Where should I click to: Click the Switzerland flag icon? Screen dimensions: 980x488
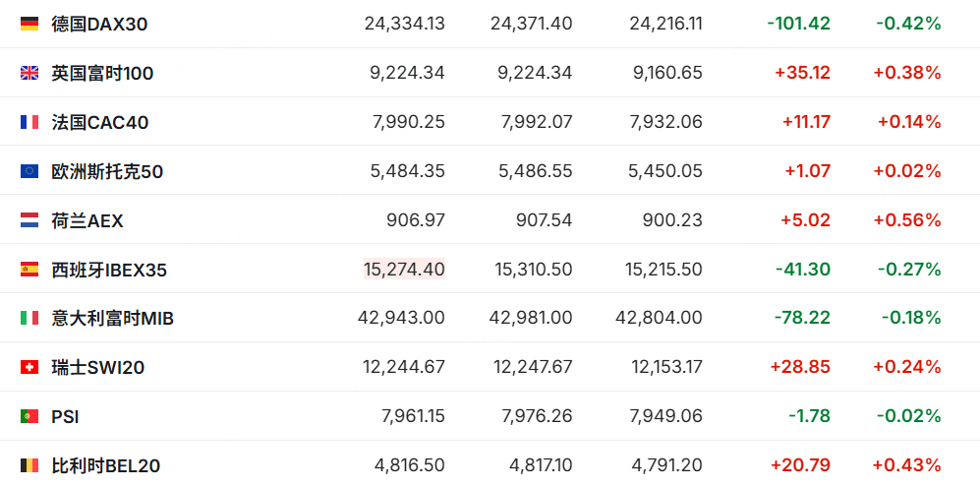(x=29, y=367)
